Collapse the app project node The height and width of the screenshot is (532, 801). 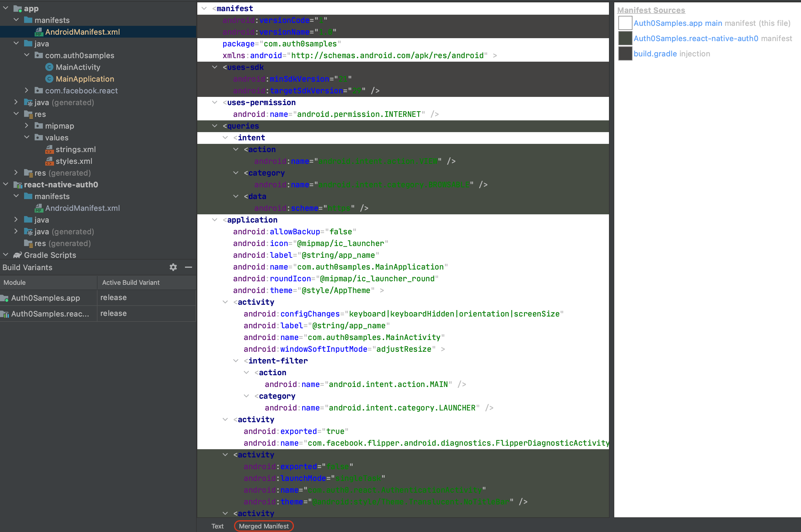(5, 8)
